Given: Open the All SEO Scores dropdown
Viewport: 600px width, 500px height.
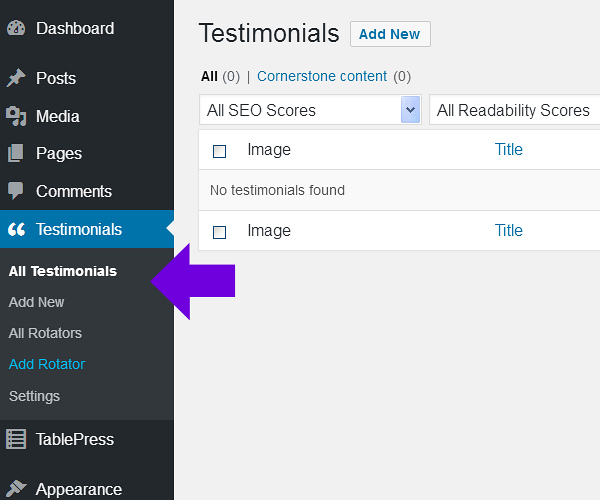Looking at the screenshot, I should 310,110.
